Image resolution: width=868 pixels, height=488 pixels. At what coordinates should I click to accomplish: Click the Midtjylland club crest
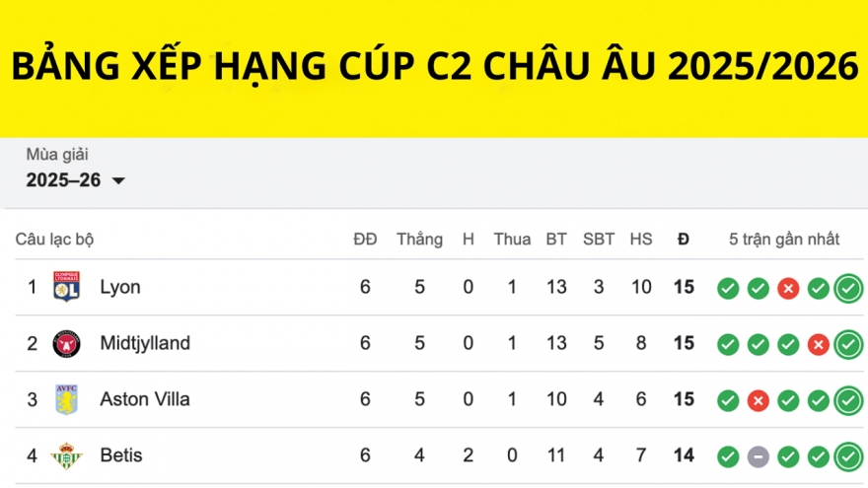66,343
